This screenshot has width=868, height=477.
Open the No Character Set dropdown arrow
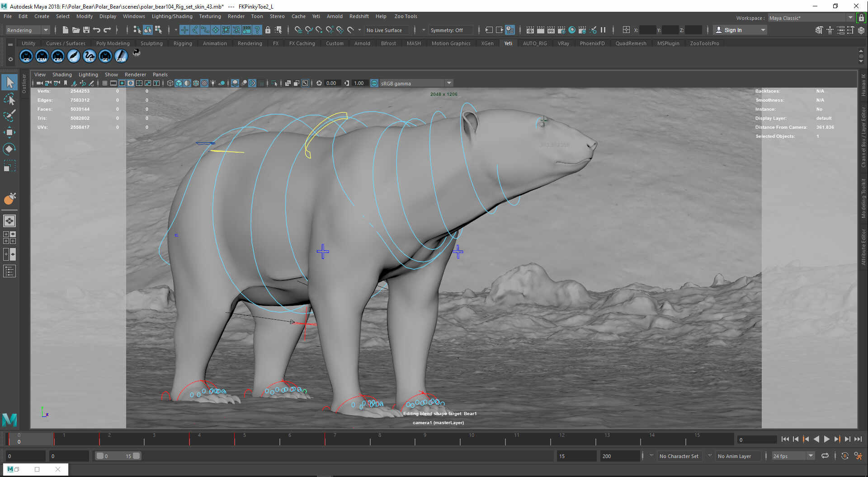coord(651,456)
